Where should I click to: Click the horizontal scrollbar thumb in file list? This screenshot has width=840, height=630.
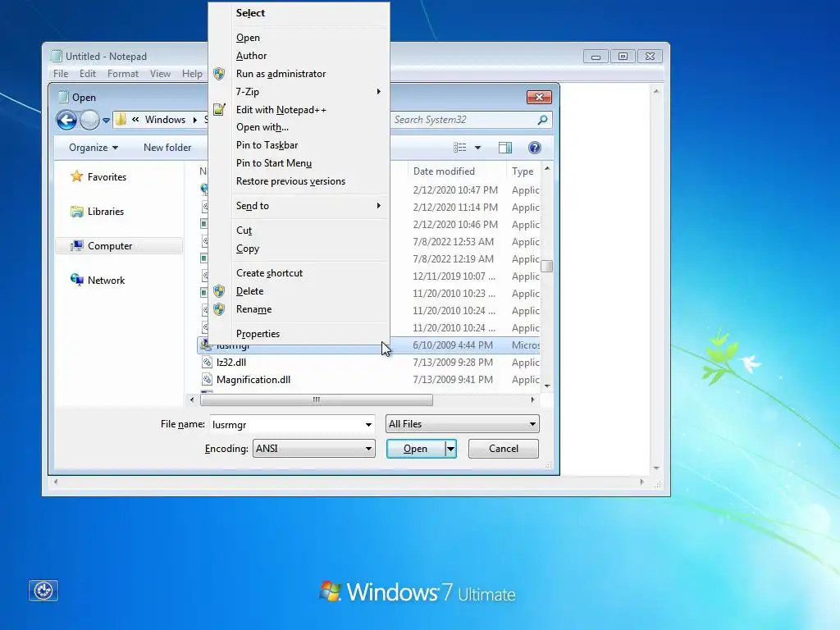(x=316, y=399)
